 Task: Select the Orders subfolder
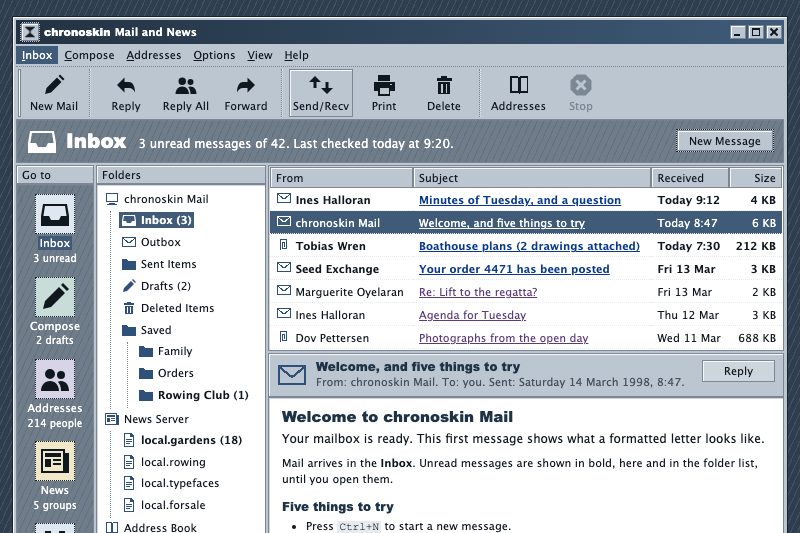(166, 373)
